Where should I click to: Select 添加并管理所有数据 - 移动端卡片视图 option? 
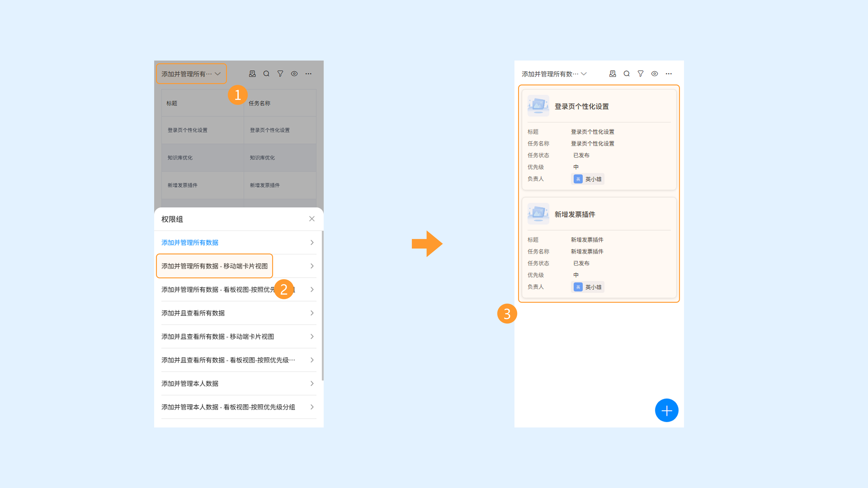click(x=214, y=266)
